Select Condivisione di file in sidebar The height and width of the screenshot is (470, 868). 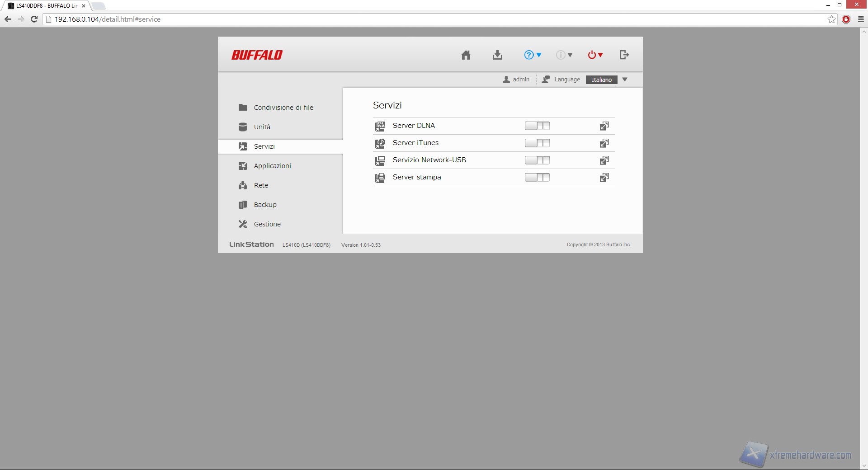tap(283, 108)
